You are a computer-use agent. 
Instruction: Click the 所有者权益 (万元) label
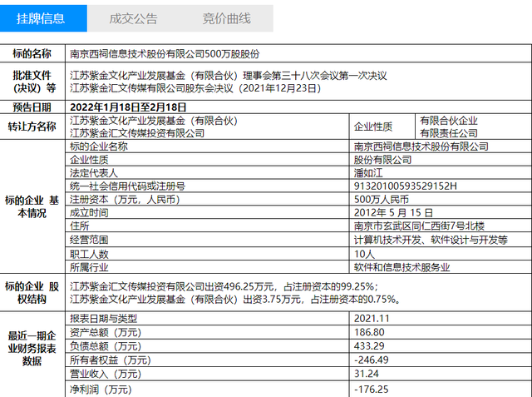tap(111, 360)
